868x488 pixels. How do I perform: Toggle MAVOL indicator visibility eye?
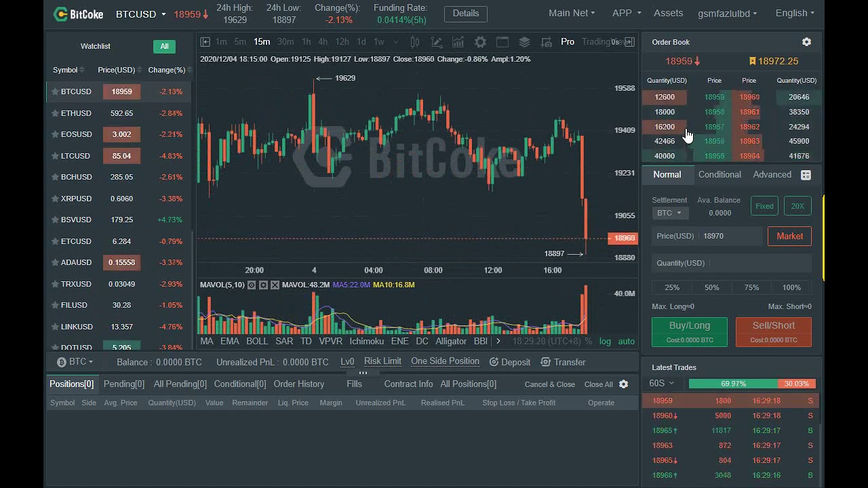click(252, 285)
